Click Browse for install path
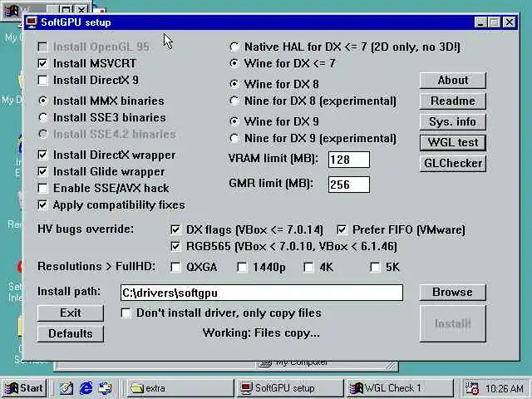Image resolution: width=532 pixels, height=399 pixels. (452, 292)
